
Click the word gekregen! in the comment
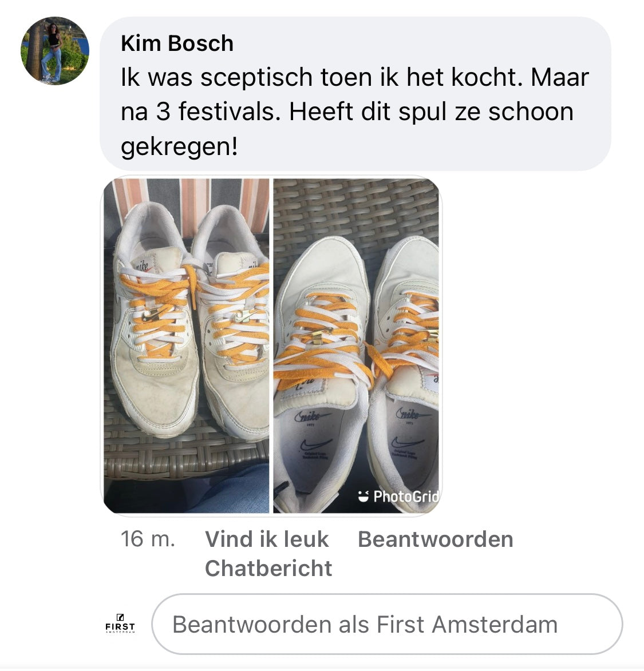(179, 147)
